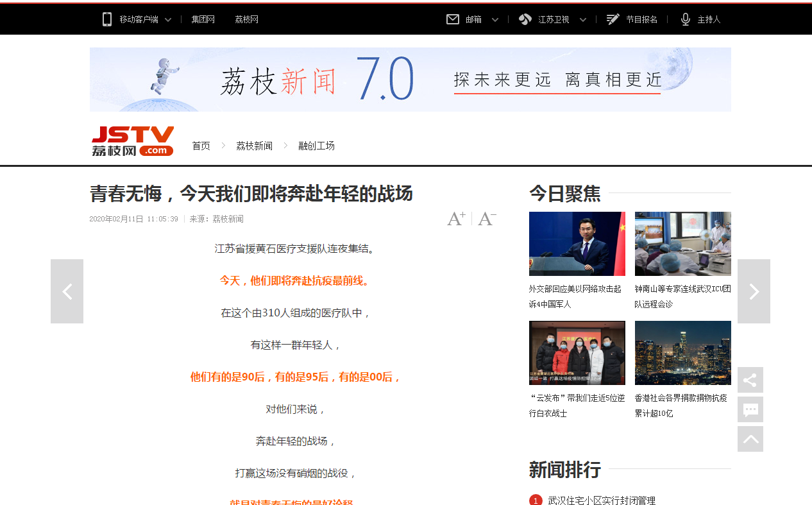The image size is (812, 505).
Task: Open comments with the speech bubble icon
Action: tap(750, 409)
